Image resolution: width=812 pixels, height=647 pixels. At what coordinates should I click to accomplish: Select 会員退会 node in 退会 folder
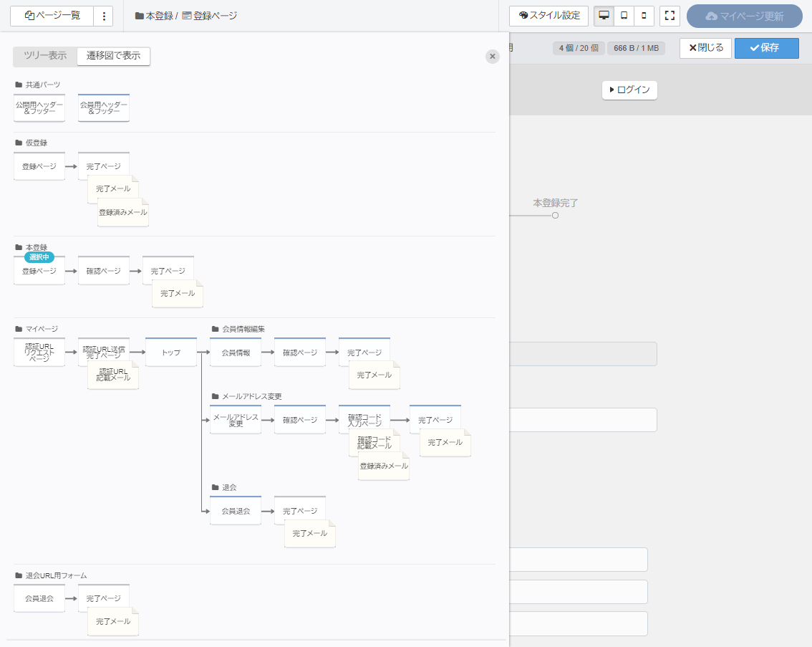(236, 511)
